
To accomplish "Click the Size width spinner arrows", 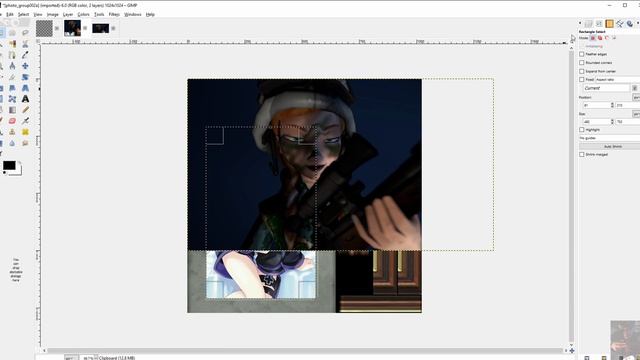I will coord(612,122).
